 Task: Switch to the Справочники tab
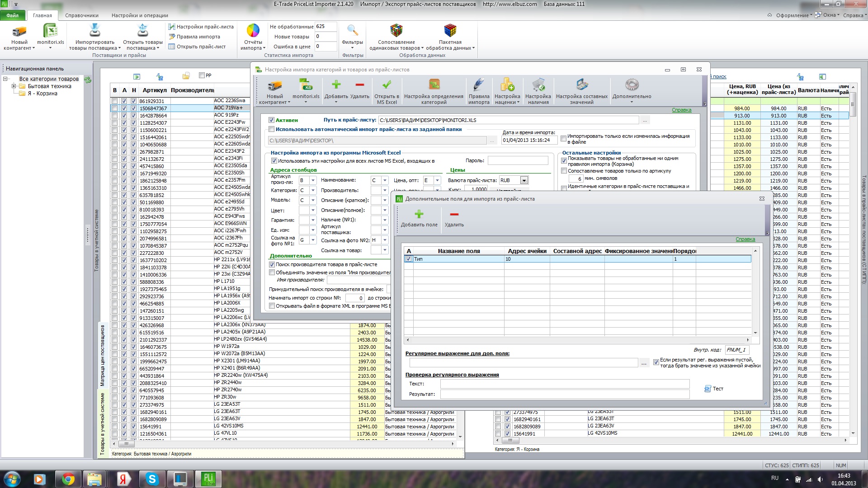coord(82,15)
